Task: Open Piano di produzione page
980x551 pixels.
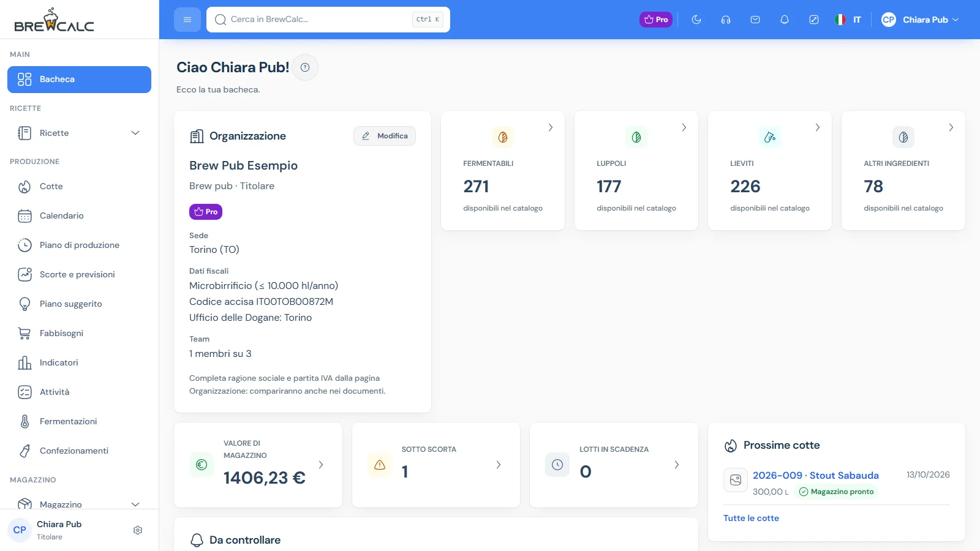Action: pyautogui.click(x=79, y=245)
